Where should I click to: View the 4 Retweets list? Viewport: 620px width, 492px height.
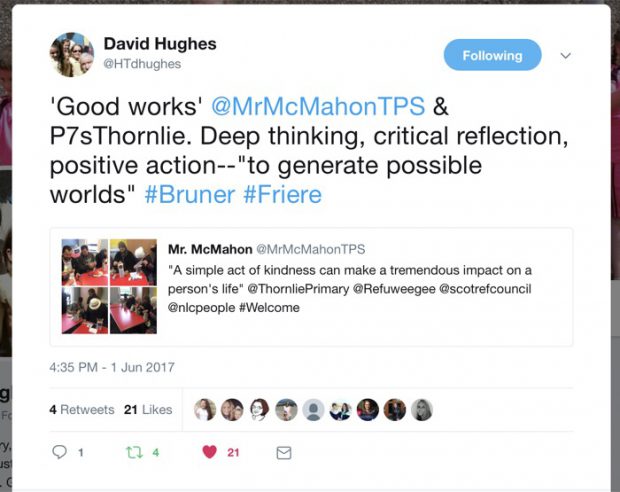pyautogui.click(x=82, y=409)
